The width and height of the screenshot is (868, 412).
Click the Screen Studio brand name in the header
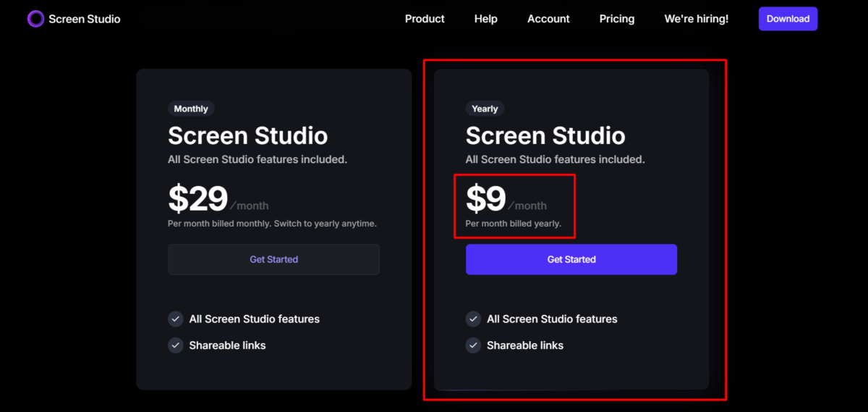[85, 19]
